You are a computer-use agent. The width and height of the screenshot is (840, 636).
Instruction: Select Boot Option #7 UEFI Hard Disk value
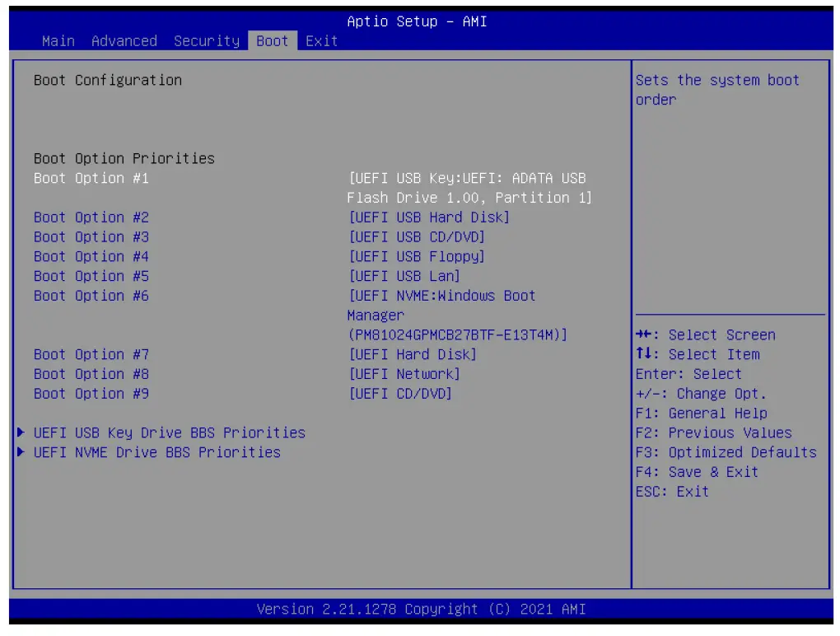tap(413, 355)
